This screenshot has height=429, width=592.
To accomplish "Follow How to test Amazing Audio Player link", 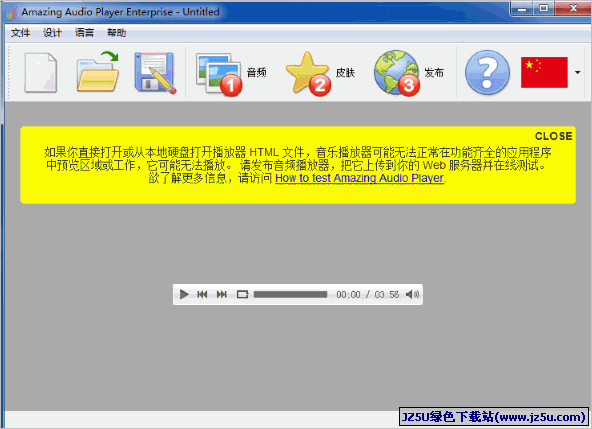I will coord(359,178).
